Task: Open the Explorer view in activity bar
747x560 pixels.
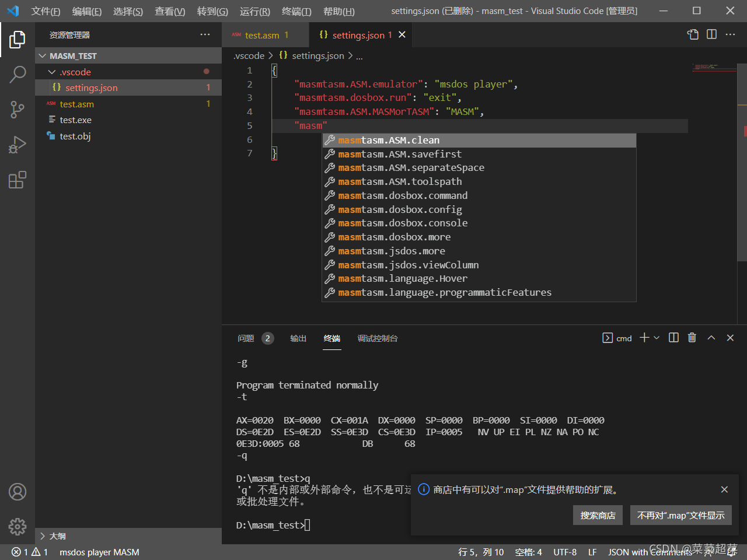Action: click(x=18, y=40)
